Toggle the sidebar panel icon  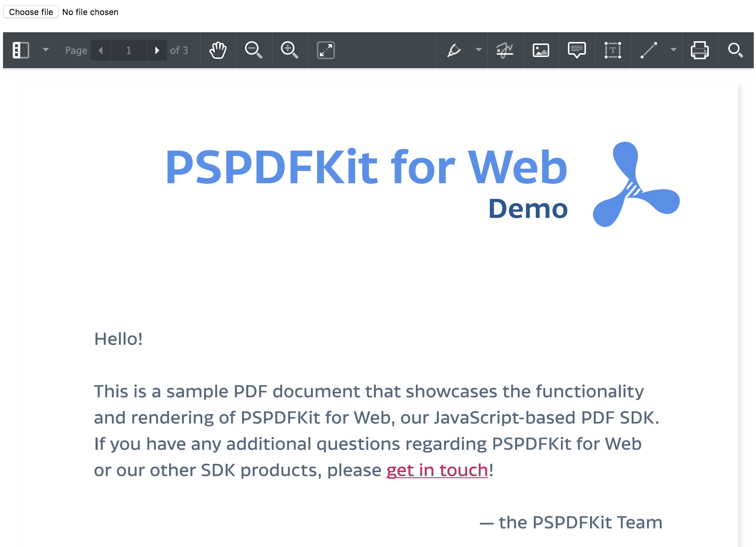pyautogui.click(x=21, y=50)
